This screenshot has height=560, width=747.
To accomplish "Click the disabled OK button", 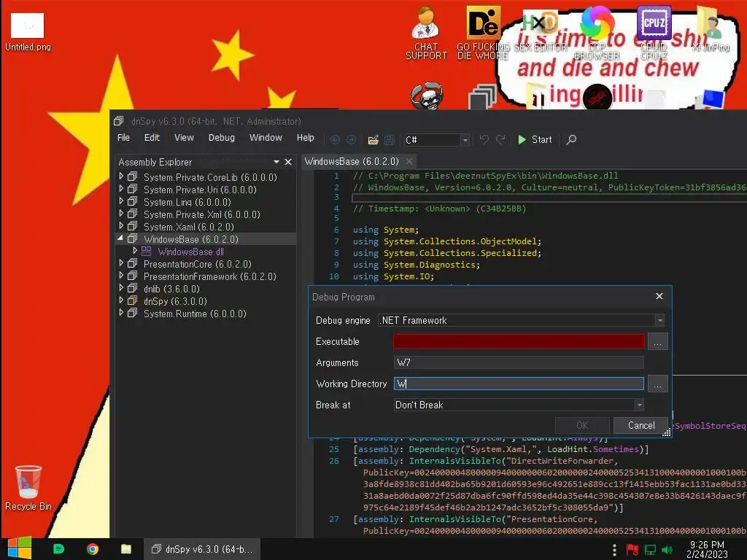I will pyautogui.click(x=582, y=425).
